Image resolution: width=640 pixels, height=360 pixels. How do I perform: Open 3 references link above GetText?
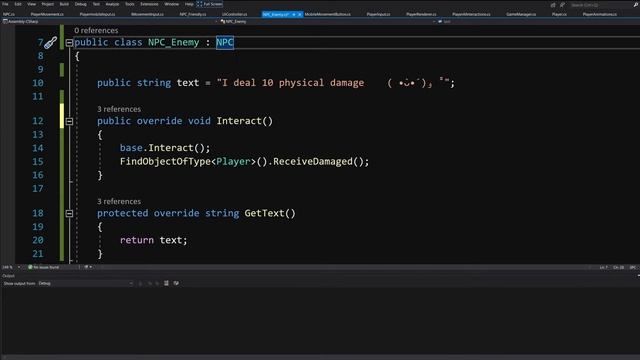(119, 202)
